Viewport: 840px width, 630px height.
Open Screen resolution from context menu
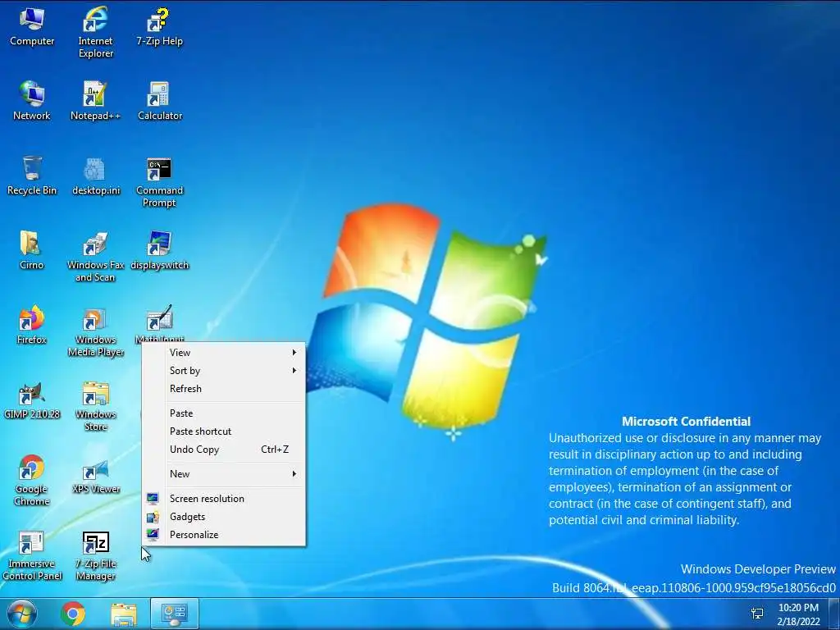point(224,499)
